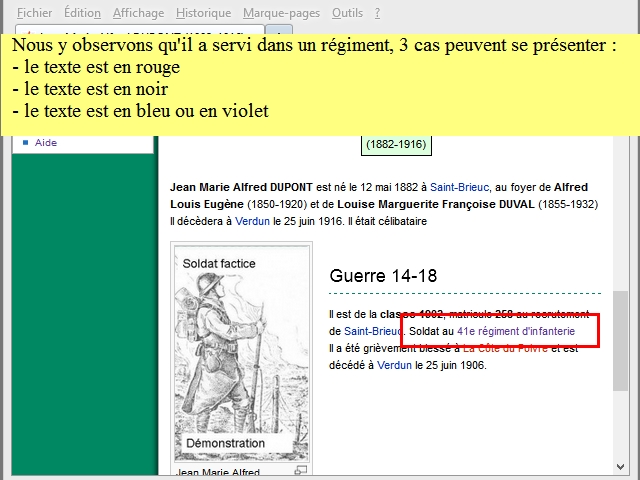Open the Outils menu
640x480 pixels.
347,13
